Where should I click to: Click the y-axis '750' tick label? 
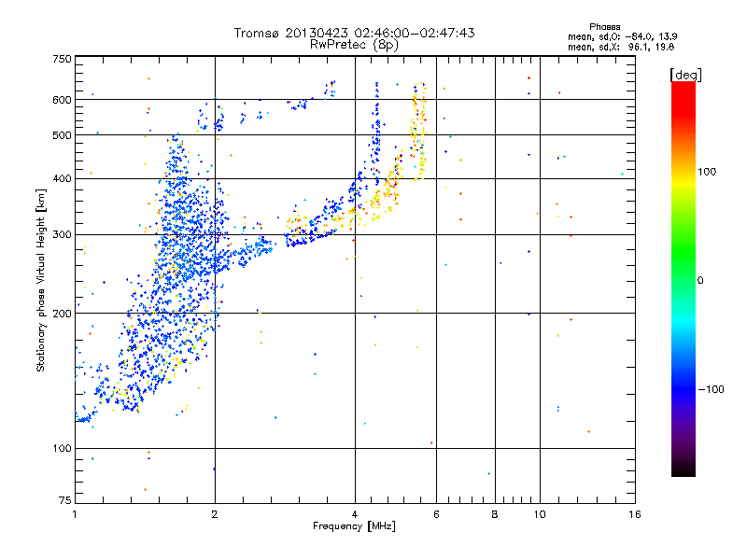click(x=62, y=59)
